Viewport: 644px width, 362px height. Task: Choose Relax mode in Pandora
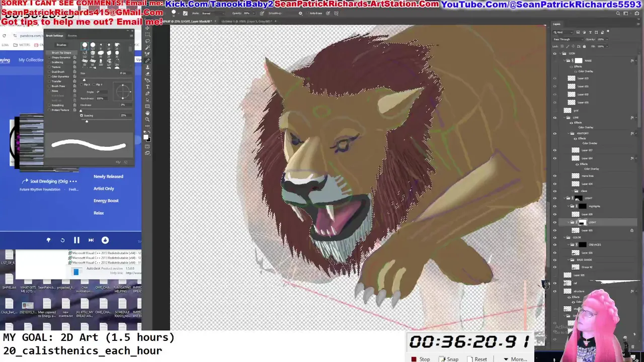[99, 213]
